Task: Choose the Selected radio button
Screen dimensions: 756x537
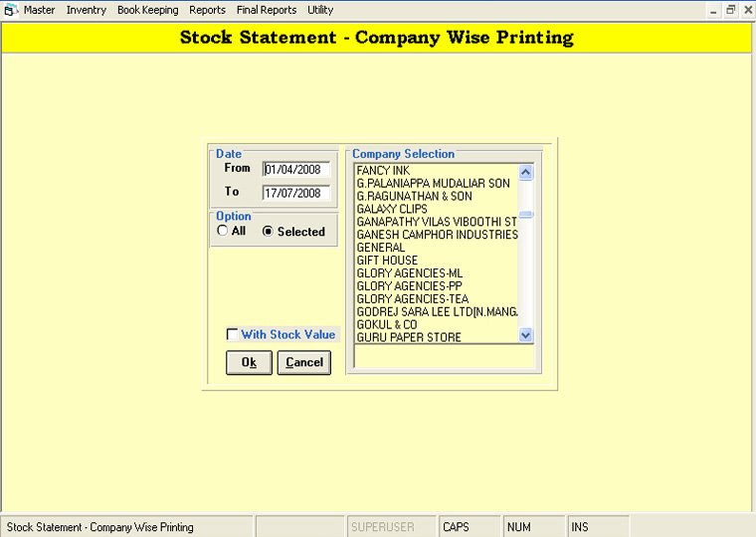Action: 268,231
